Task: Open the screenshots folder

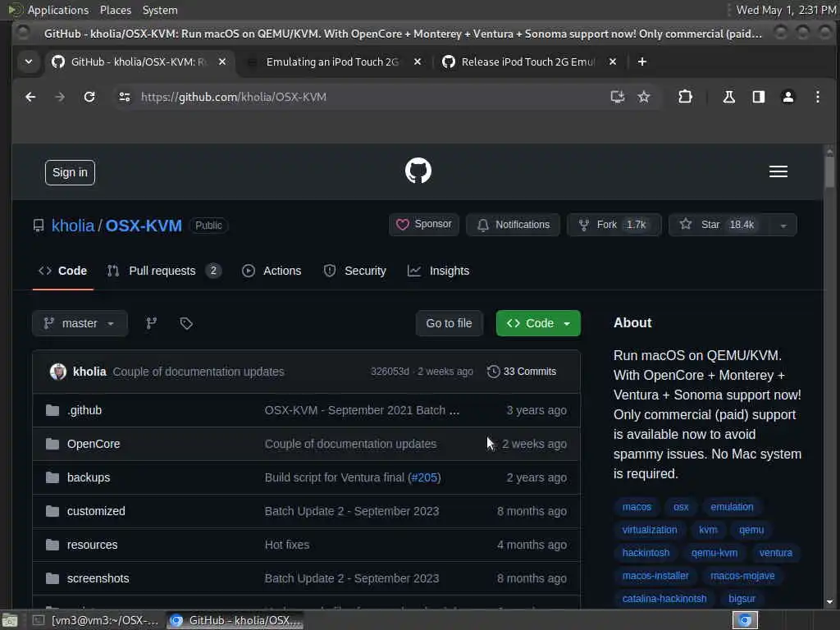Action: coord(98,578)
